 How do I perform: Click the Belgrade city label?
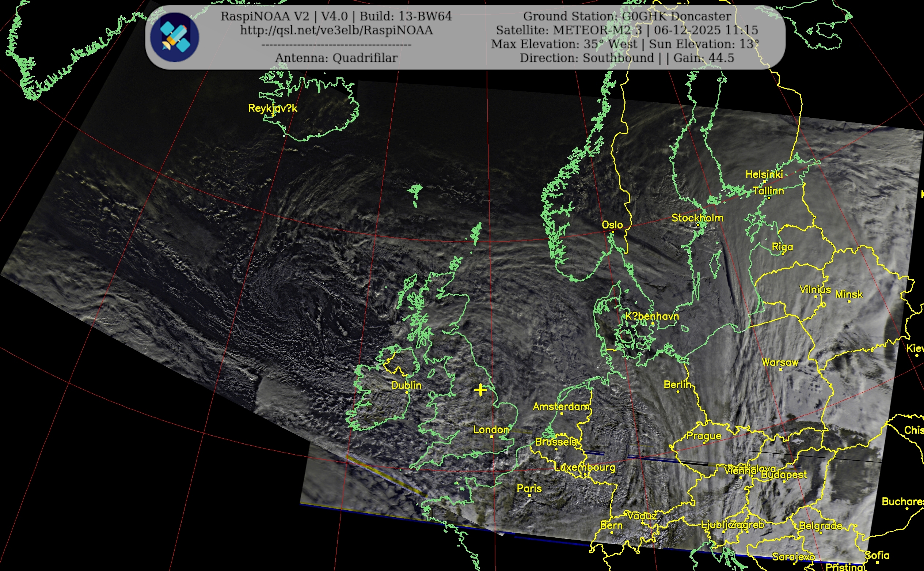pos(820,526)
